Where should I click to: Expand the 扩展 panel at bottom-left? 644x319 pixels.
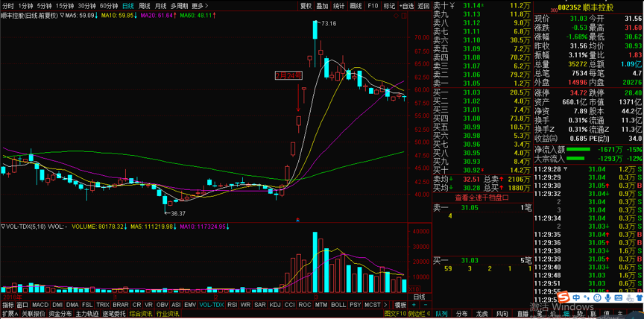[9, 315]
